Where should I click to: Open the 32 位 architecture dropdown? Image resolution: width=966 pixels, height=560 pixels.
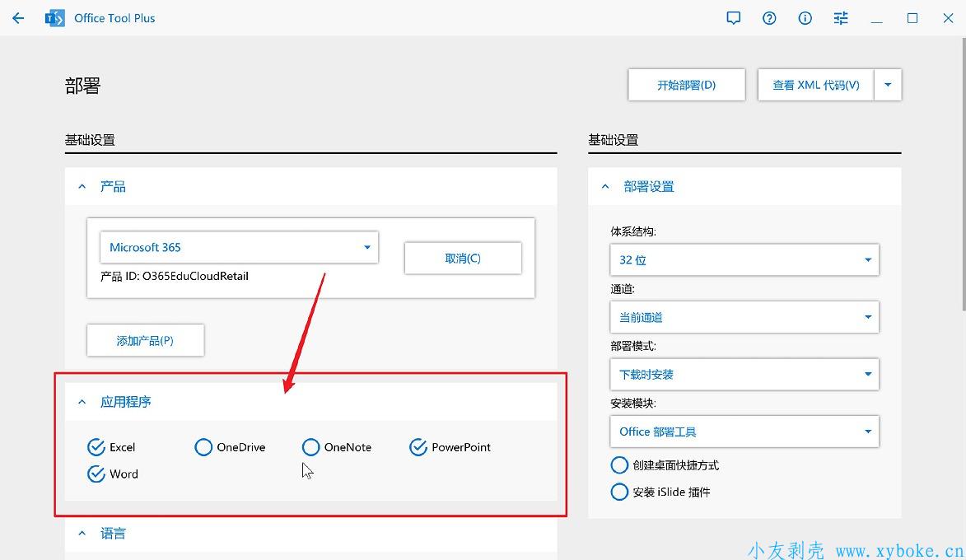click(x=744, y=260)
